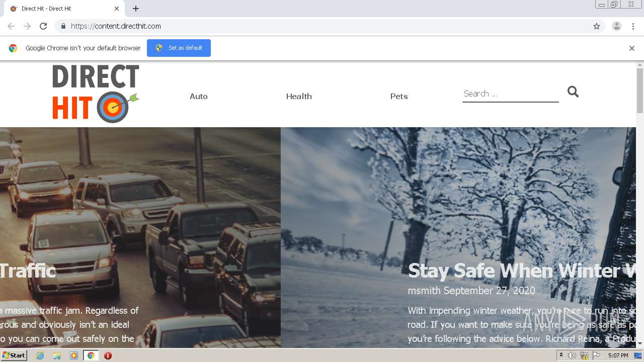View site info via the padlock icon
This screenshot has height=362, width=644.
click(63, 26)
